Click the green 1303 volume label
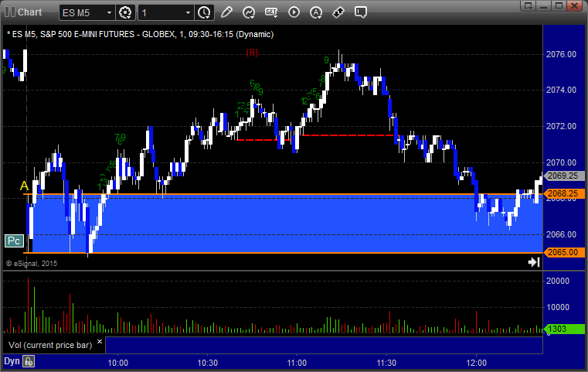The height and width of the screenshot is (372, 588). (x=563, y=329)
